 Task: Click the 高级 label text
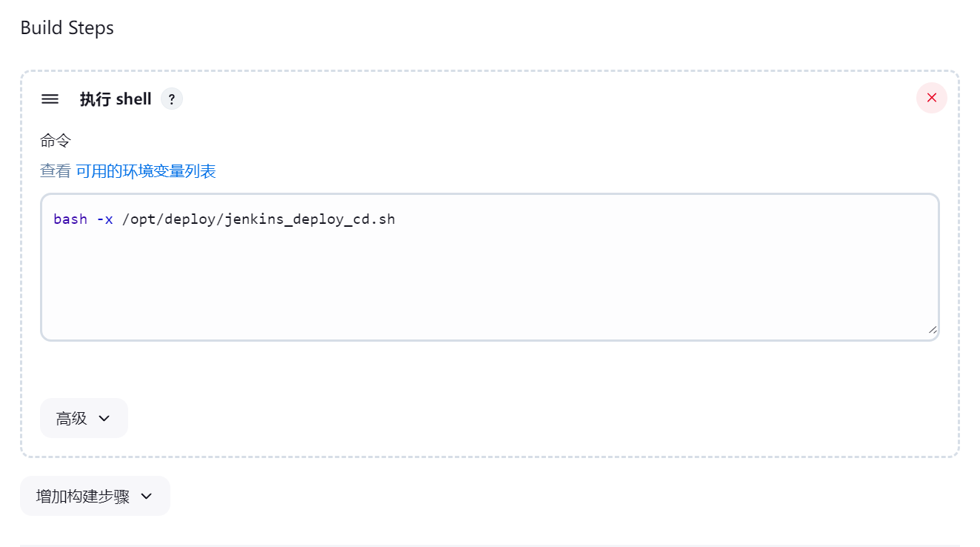(x=72, y=418)
